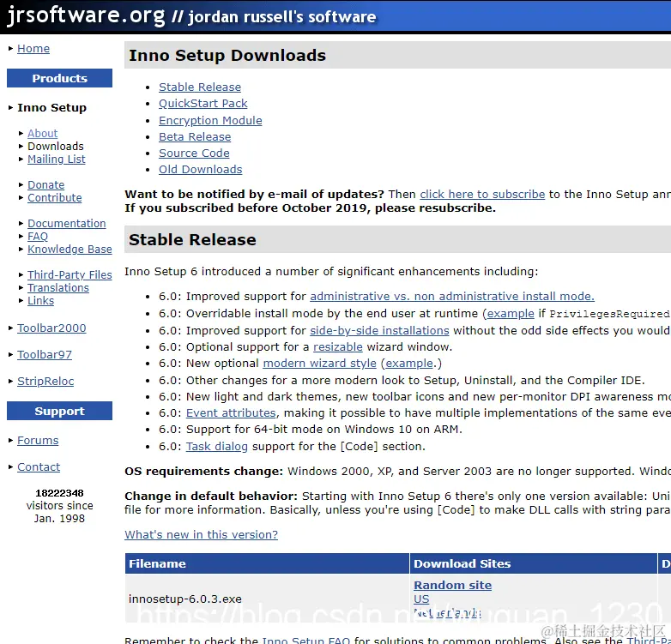Open the resizable wizard link
The image size is (671, 644).
(x=337, y=346)
